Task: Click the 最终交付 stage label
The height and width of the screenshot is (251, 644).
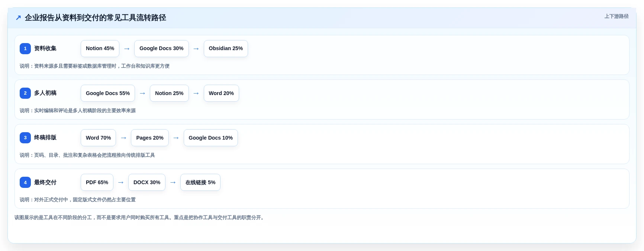Action: pyautogui.click(x=45, y=182)
